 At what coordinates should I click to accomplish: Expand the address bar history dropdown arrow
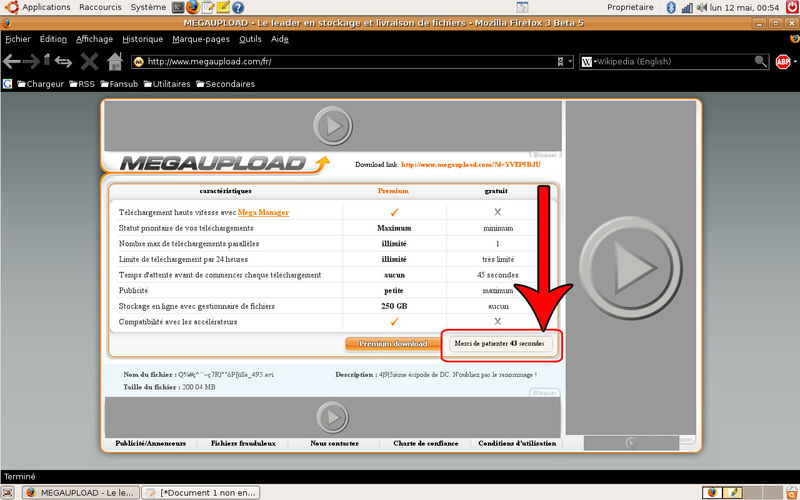570,62
